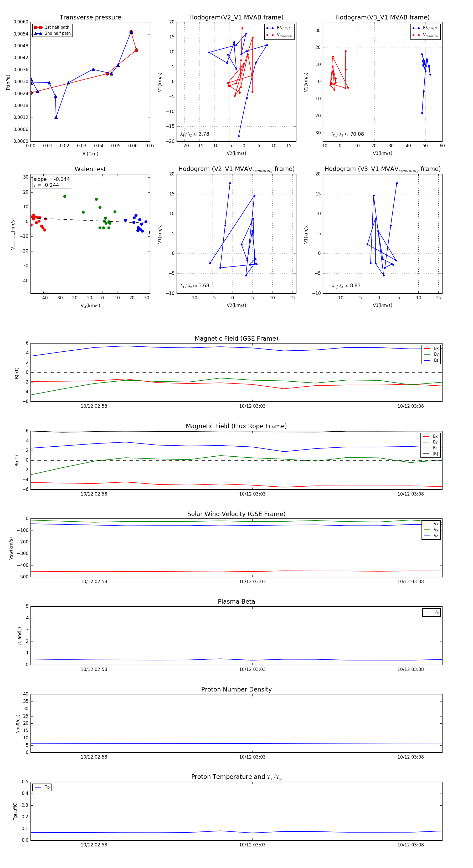Click the 'slope = -0.044' annotation
Image resolution: width=473 pixels, height=868 pixels.
(52, 179)
